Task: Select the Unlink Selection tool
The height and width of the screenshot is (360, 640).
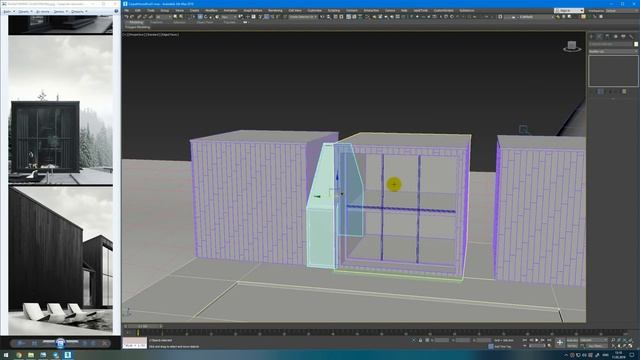Action: click(x=144, y=17)
